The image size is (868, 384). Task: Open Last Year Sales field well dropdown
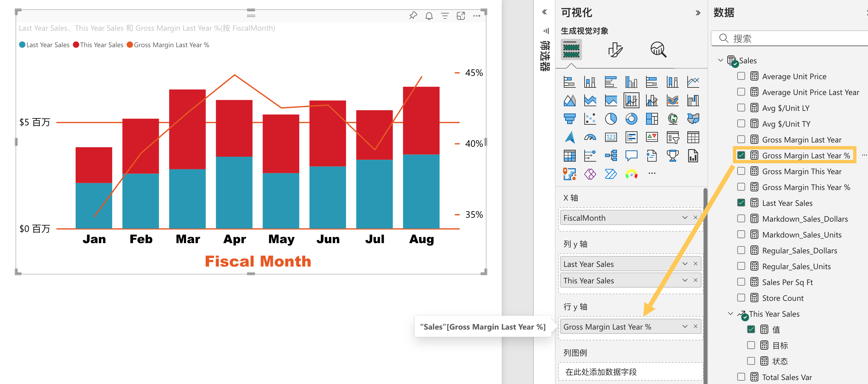click(685, 264)
